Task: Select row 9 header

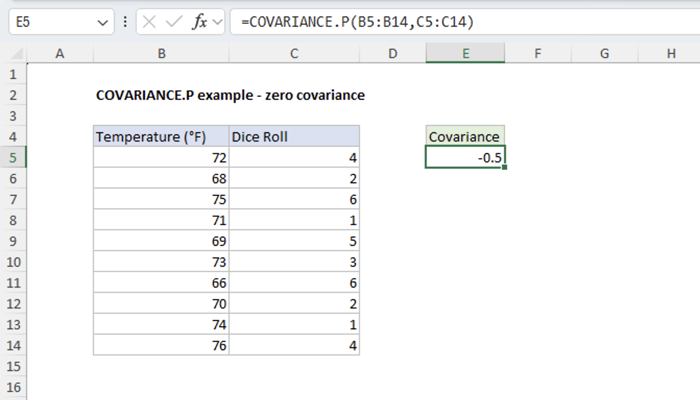Action: pos(13,241)
